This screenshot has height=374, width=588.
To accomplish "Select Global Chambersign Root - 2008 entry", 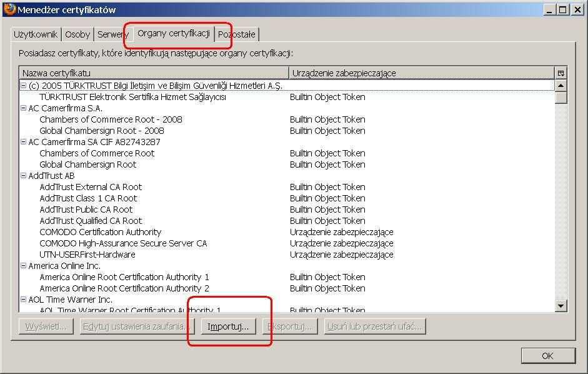I will [x=102, y=131].
